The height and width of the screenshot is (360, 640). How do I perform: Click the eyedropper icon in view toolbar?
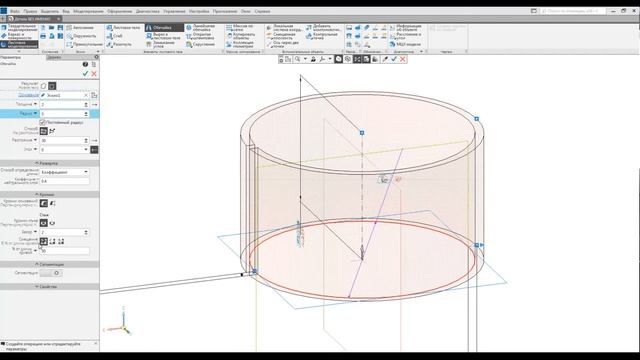click(x=385, y=59)
